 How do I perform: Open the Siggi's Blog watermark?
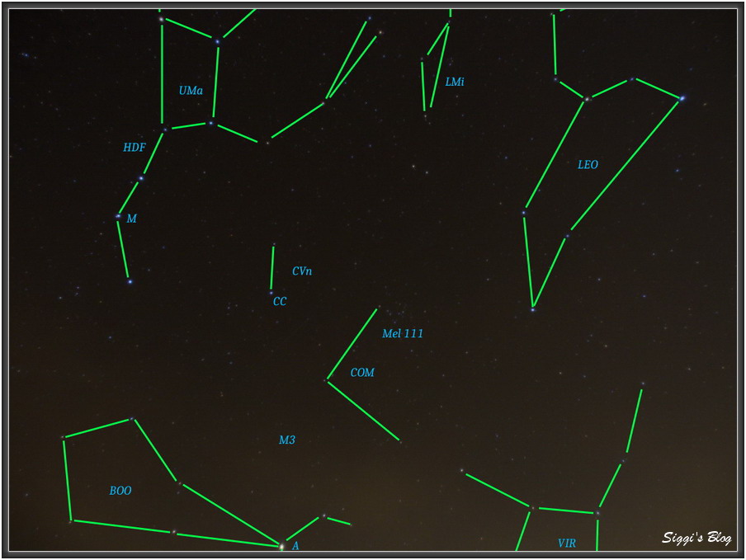[696, 539]
